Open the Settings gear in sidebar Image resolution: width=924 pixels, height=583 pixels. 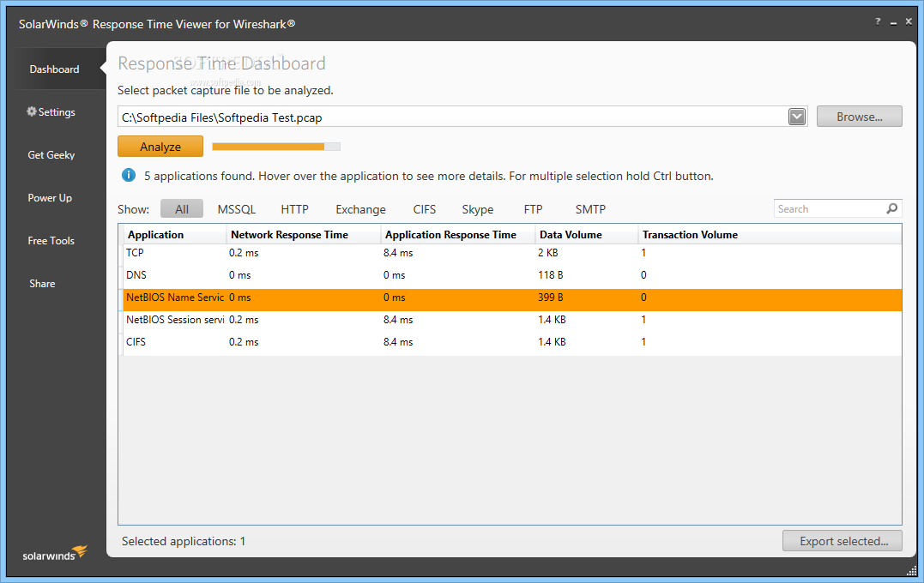tap(32, 111)
